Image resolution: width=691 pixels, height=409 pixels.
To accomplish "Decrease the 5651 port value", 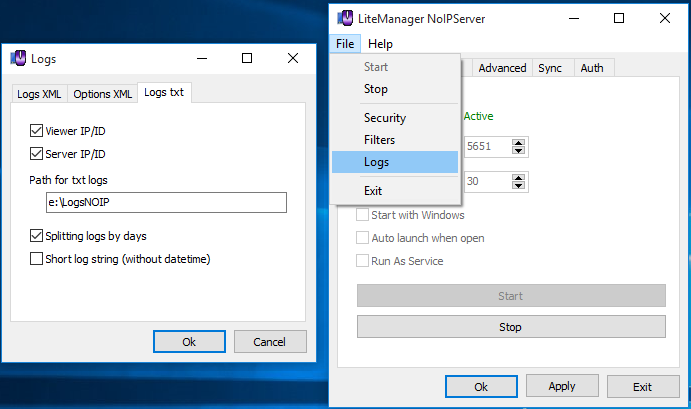I will (518, 151).
